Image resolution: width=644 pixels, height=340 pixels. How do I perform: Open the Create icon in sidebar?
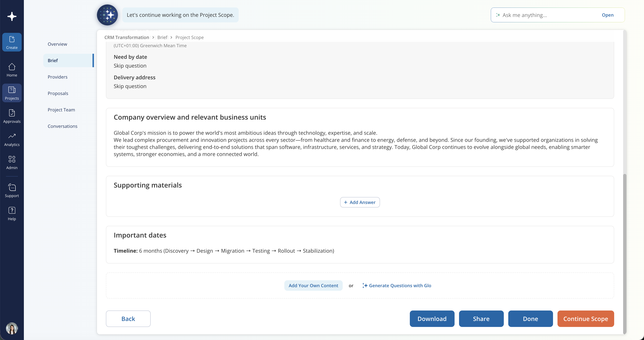(12, 42)
